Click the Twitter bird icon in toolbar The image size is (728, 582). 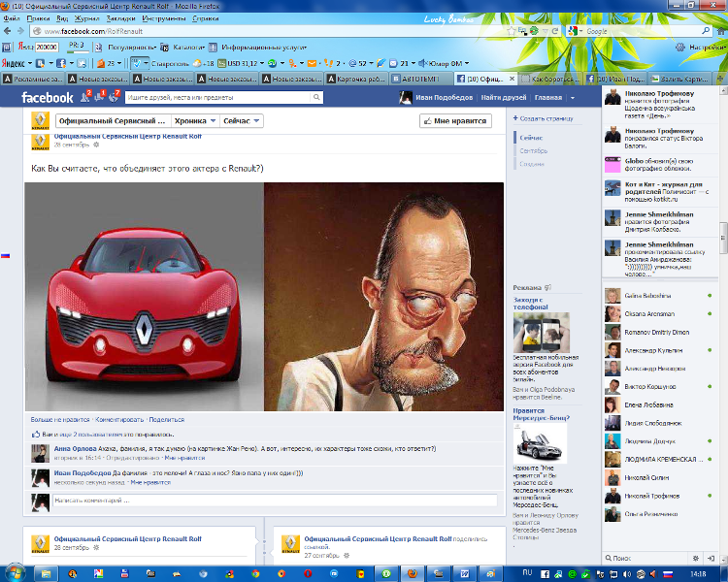click(x=82, y=63)
